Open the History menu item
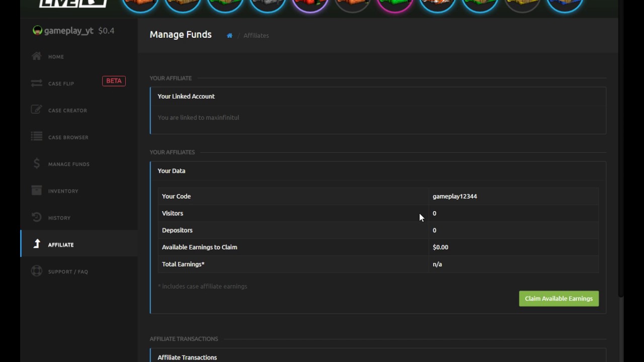This screenshot has width=644, height=362. 59,218
